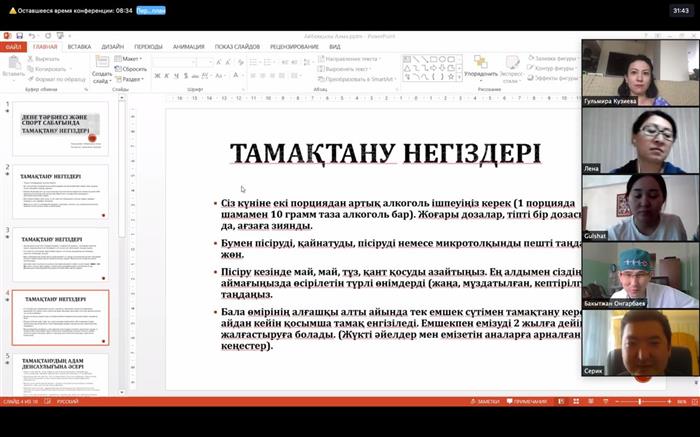Open Notes (Заметки) in the status bar
The width and height of the screenshot is (700, 437).
[x=486, y=401]
